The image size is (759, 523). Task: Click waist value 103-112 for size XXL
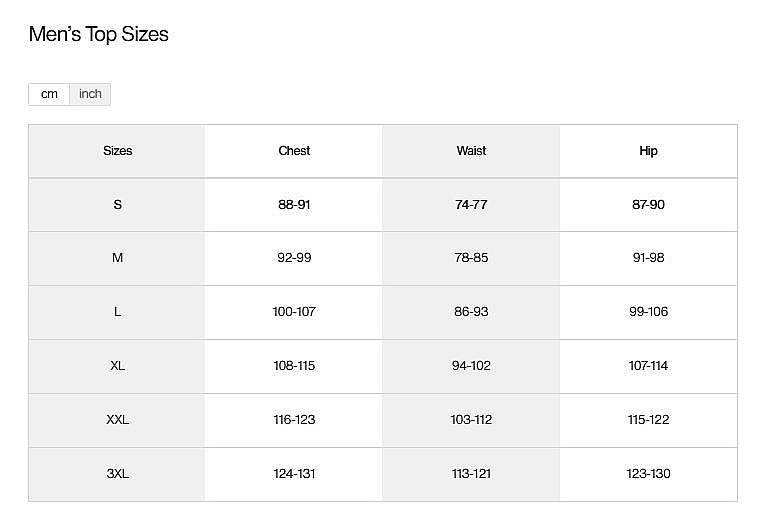tap(471, 420)
